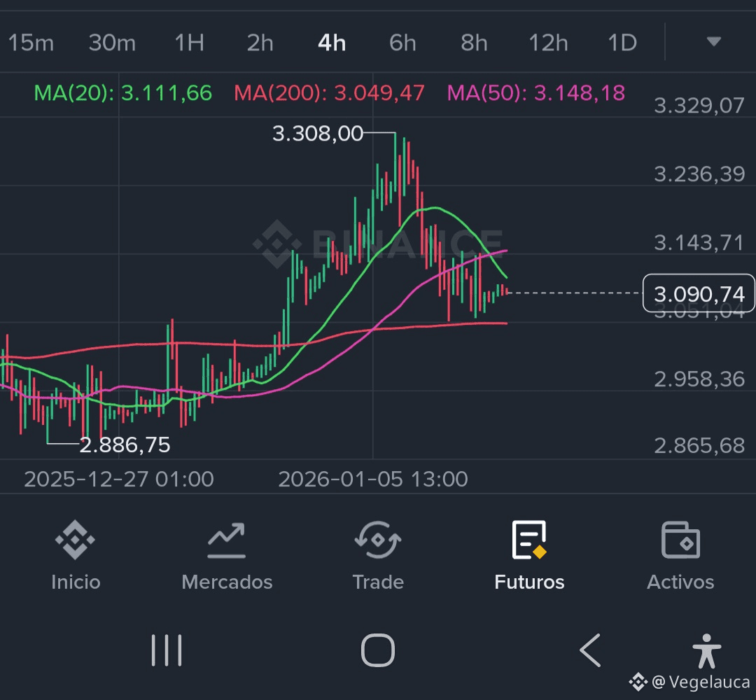This screenshot has height=700, width=756.
Task: Tap the Trade swap icon
Action: click(377, 540)
